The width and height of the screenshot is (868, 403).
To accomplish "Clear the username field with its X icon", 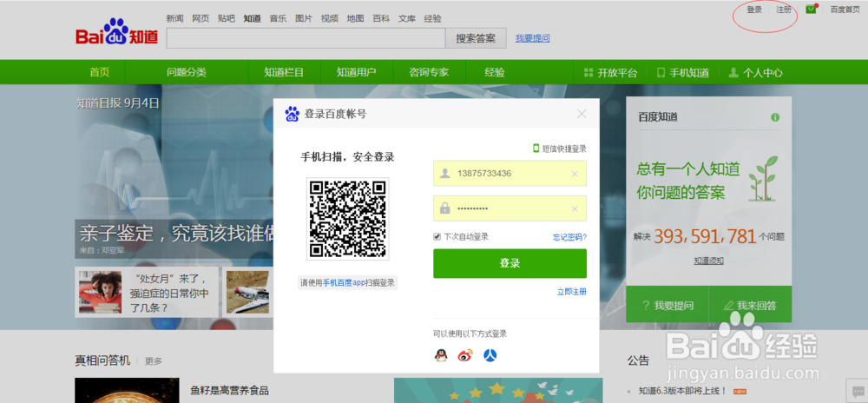I will point(575,174).
